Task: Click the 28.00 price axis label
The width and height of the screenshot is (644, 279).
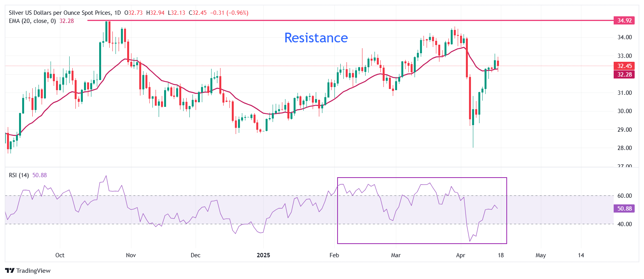Action: tap(625, 148)
